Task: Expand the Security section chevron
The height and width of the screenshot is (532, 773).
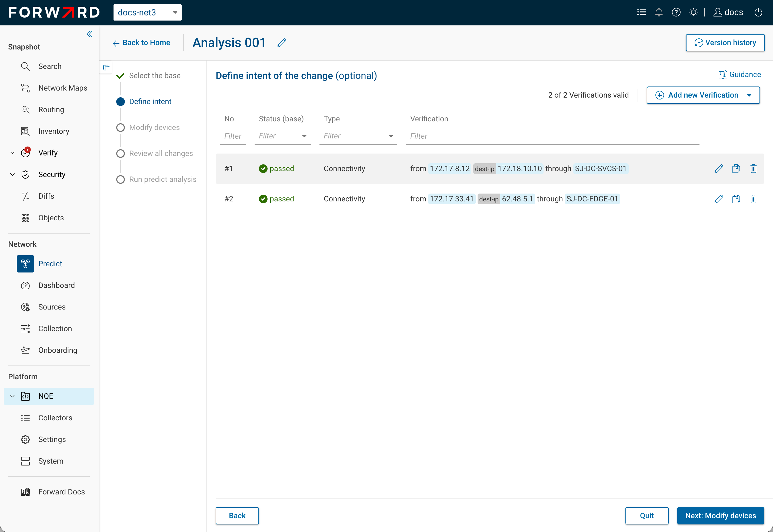Action: [12, 174]
